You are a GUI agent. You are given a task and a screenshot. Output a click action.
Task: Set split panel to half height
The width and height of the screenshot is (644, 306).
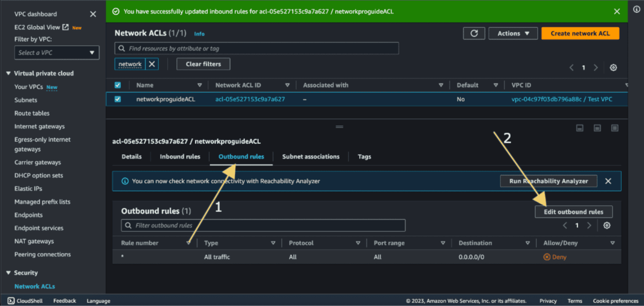click(x=597, y=128)
